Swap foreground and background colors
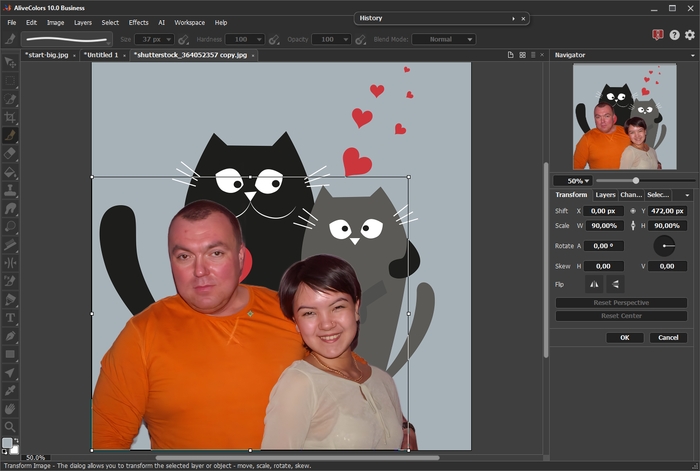 coord(16,441)
